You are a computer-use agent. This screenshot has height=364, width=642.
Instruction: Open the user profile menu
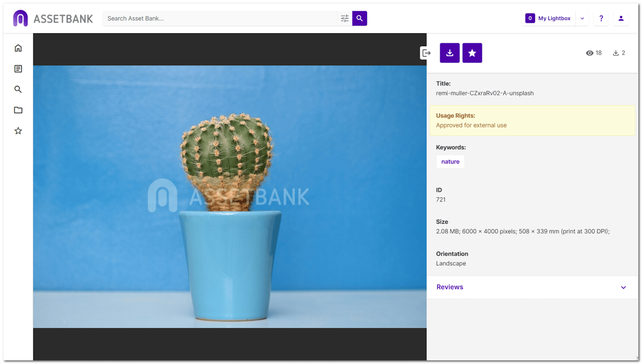pyautogui.click(x=621, y=18)
